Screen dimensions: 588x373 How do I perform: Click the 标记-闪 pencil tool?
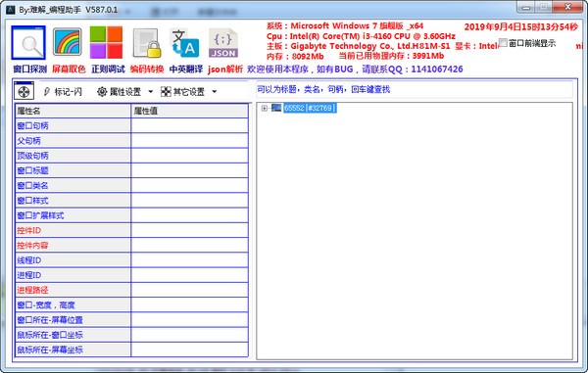point(63,92)
